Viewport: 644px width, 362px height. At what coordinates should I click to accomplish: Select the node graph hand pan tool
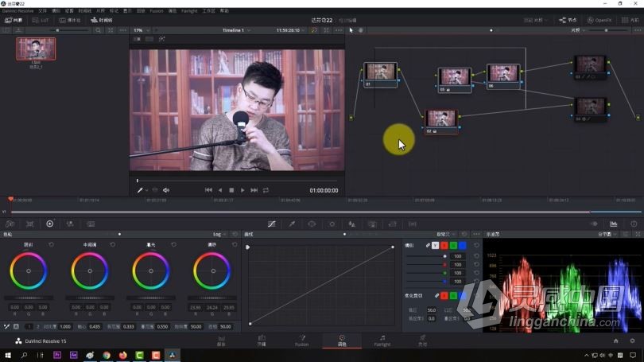click(x=361, y=30)
